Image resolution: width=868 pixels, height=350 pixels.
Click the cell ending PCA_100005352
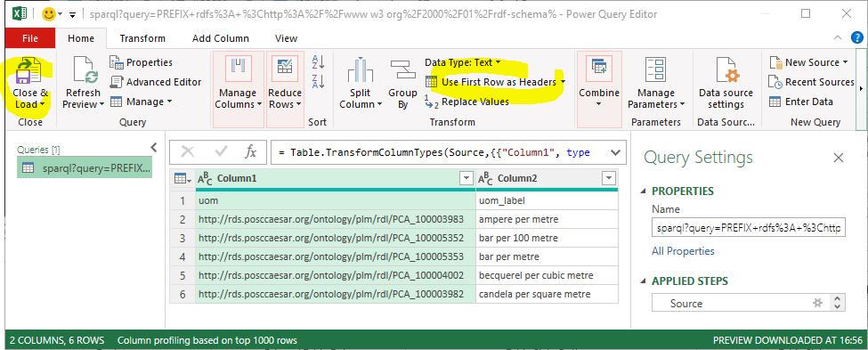pos(336,238)
